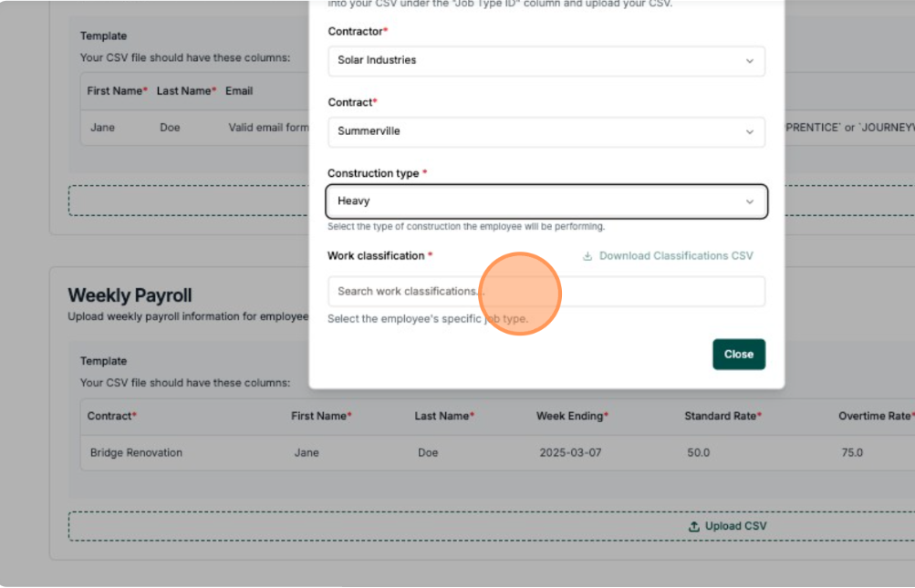
Task: Expand the Construction type dropdown set to Heavy
Action: point(546,201)
